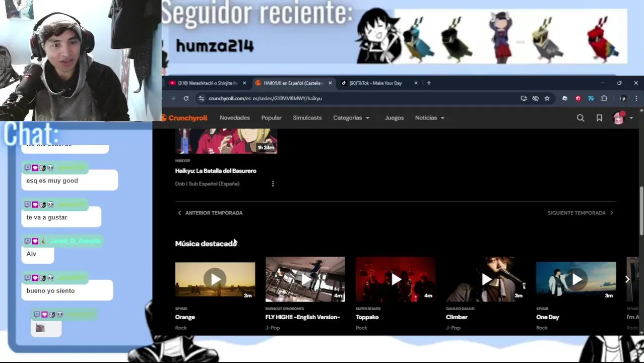
Task: Show next featured music items
Action: click(627, 279)
